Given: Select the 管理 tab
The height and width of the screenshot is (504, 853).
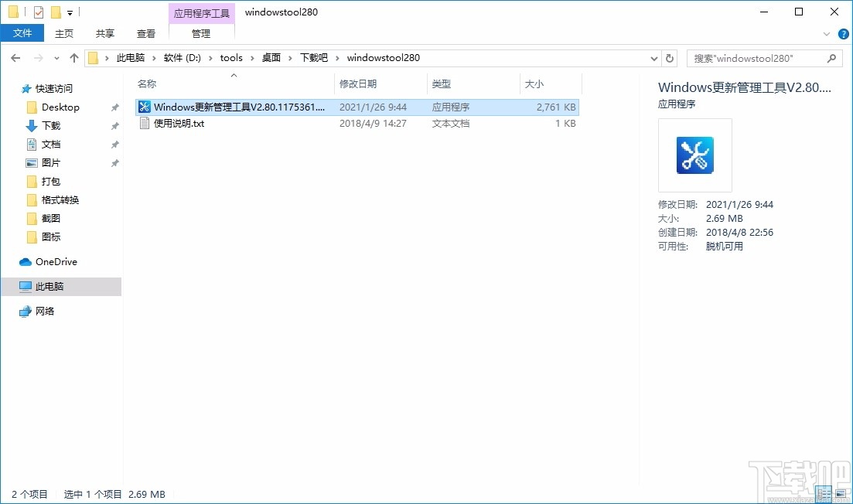Looking at the screenshot, I should pos(201,33).
